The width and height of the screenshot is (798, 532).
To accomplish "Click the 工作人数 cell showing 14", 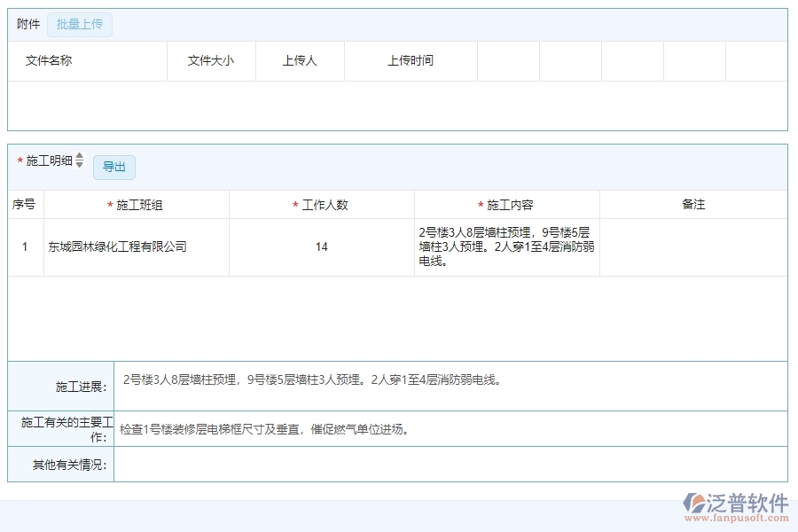I will coord(322,247).
